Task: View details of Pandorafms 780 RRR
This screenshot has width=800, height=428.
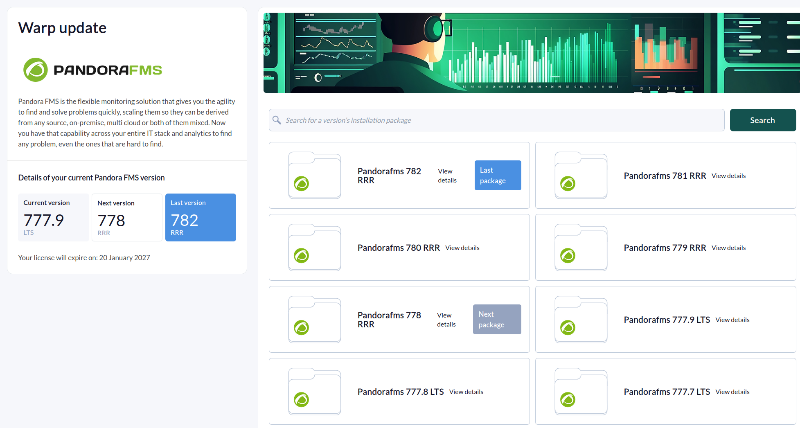Action: [462, 248]
